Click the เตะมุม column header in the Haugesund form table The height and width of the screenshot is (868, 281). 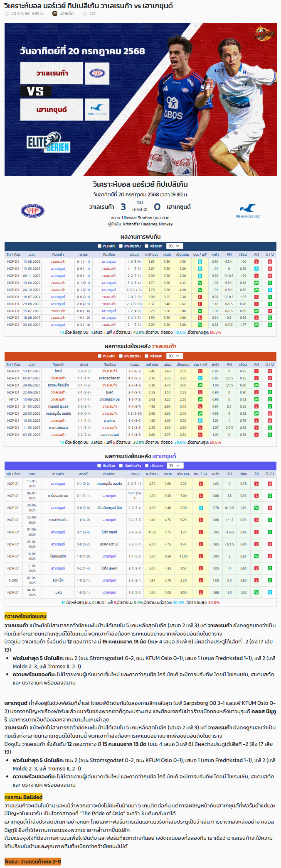pyautogui.click(x=135, y=474)
